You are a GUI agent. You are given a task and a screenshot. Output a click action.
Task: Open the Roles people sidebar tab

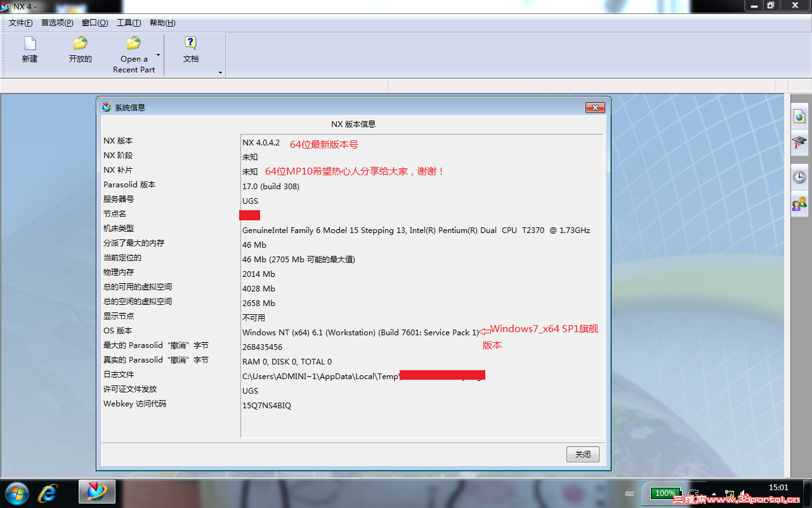coord(799,204)
